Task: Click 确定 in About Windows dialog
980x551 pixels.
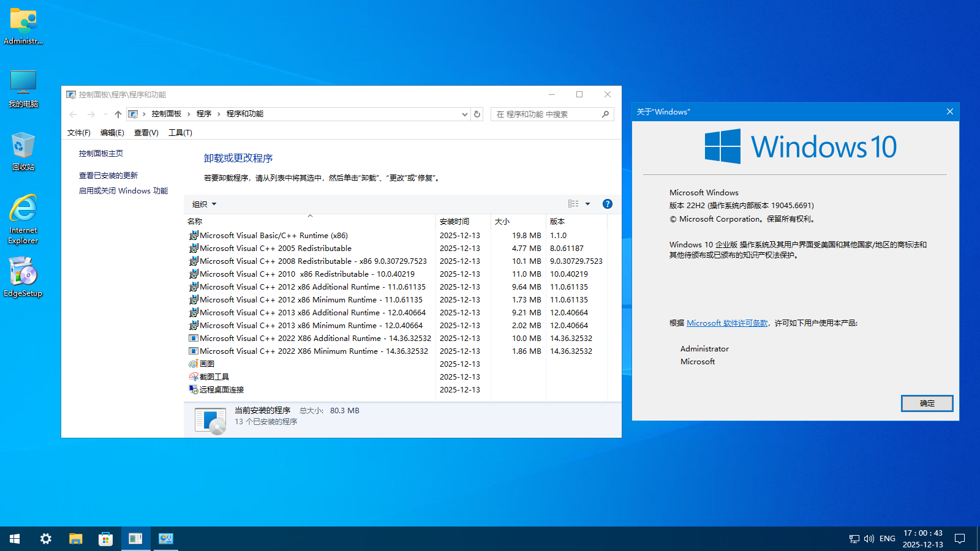Action: 927,403
